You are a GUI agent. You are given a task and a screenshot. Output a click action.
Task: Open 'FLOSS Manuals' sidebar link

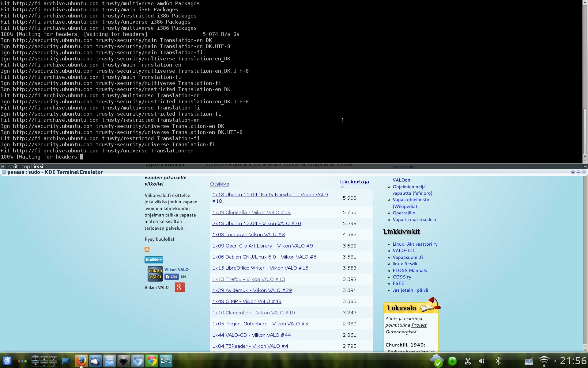pyautogui.click(x=410, y=270)
